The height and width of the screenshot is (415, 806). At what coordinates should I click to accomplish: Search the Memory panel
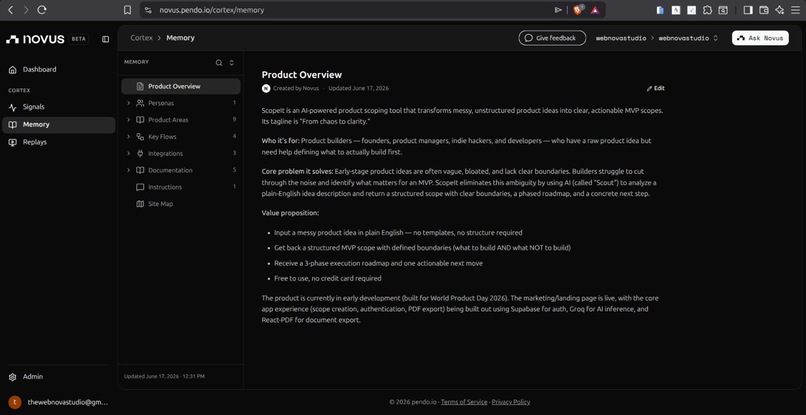219,63
